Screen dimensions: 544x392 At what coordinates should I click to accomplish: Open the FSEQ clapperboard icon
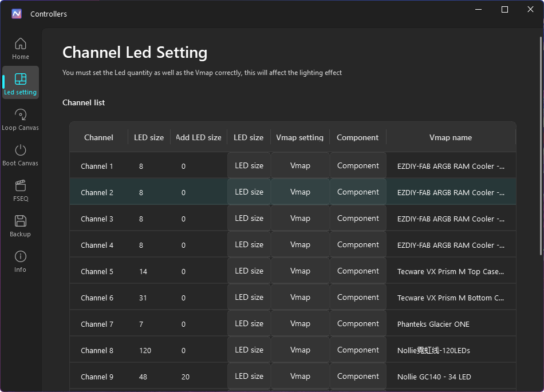(x=21, y=185)
